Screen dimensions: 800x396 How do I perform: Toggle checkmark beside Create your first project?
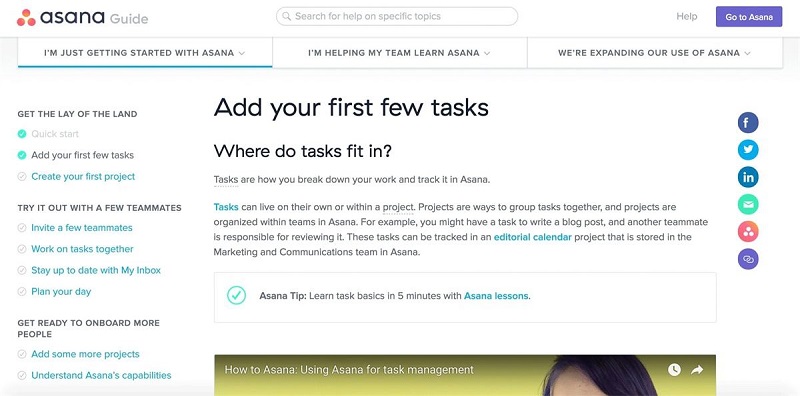tap(22, 177)
